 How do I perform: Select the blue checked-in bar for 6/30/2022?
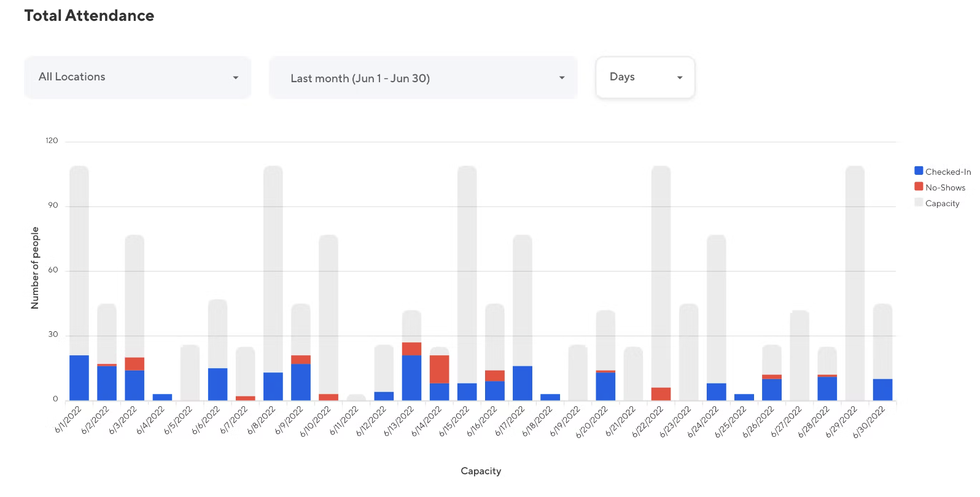(x=882, y=389)
